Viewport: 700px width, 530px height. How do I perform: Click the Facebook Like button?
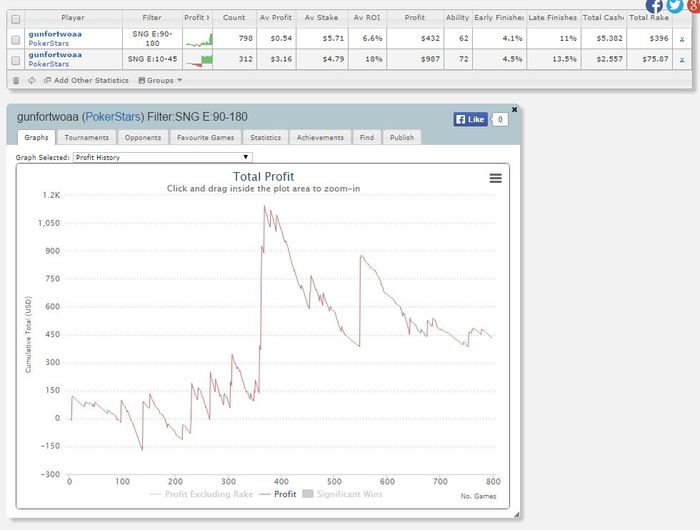[x=470, y=119]
